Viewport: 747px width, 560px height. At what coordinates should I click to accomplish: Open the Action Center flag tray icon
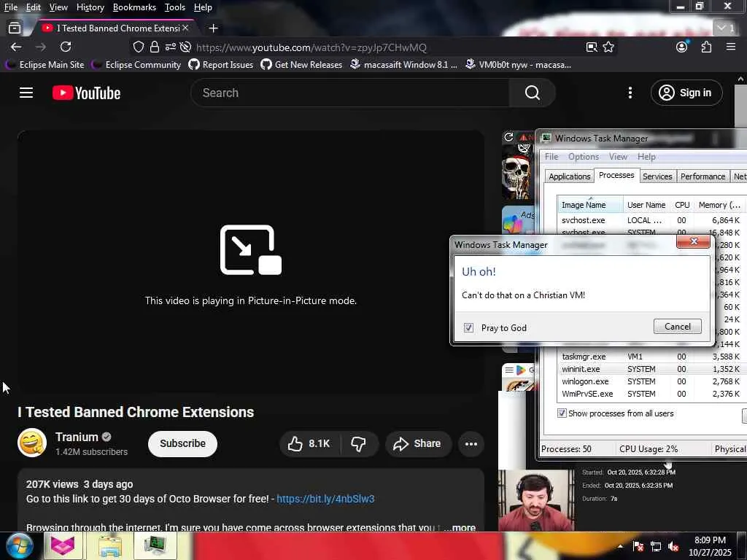pyautogui.click(x=638, y=547)
